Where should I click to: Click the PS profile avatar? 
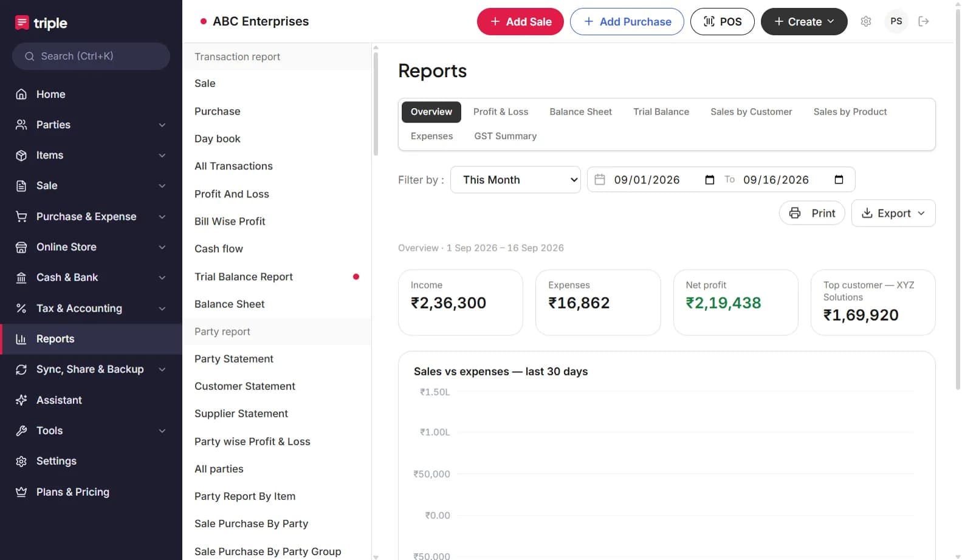[x=896, y=21]
